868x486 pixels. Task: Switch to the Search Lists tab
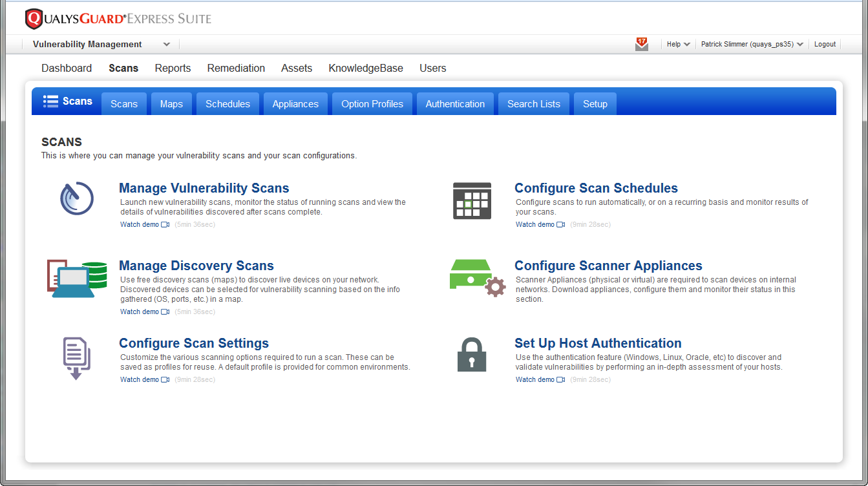(x=534, y=104)
